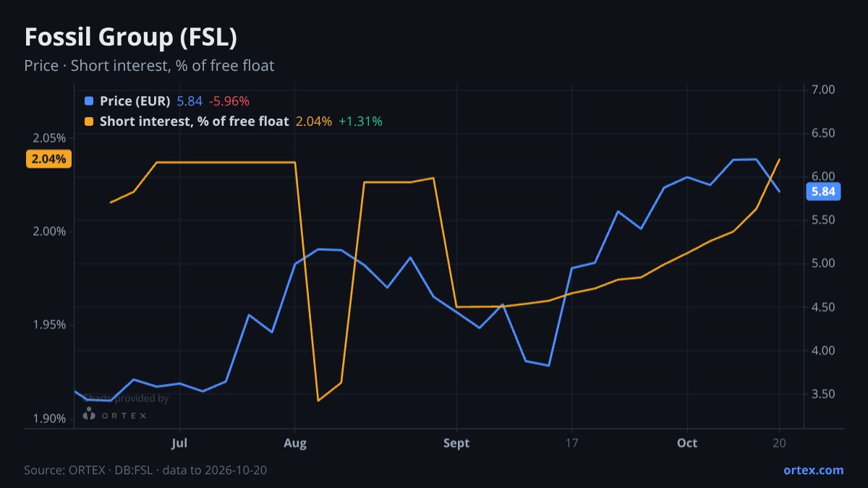This screenshot has width=868, height=488.
Task: Click the 17 x-axis date label
Action: [x=571, y=442]
